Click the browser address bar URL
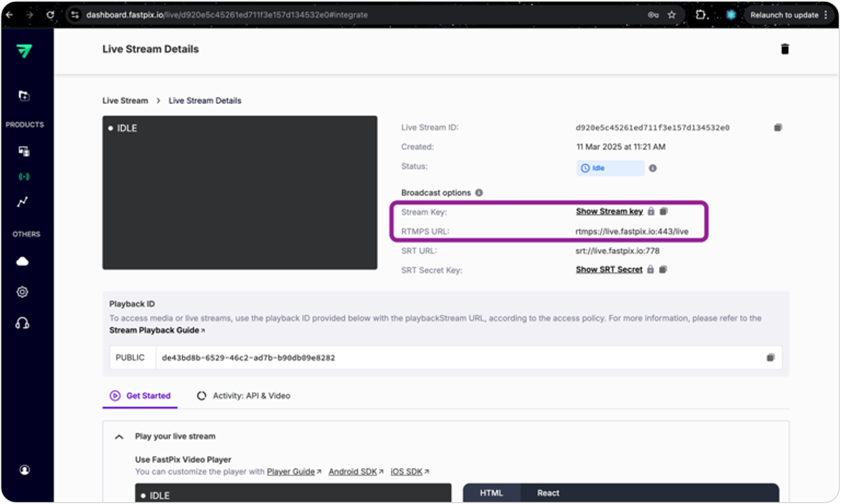 click(x=227, y=15)
